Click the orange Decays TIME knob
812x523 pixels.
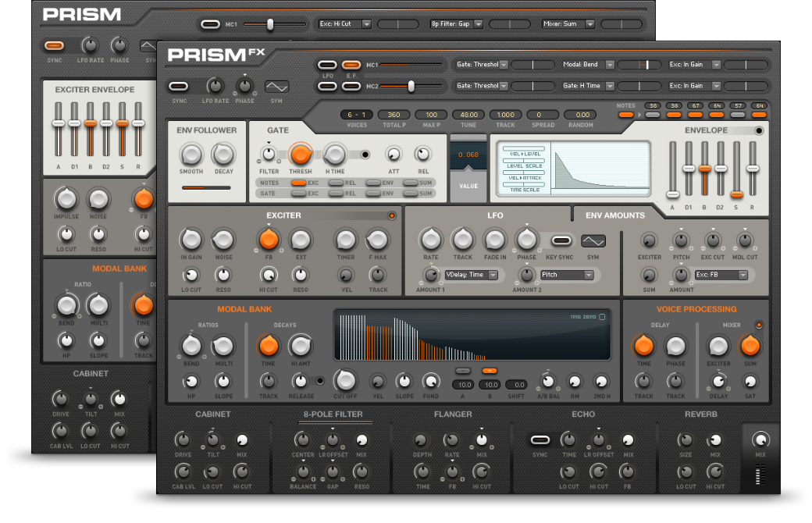pyautogui.click(x=269, y=346)
